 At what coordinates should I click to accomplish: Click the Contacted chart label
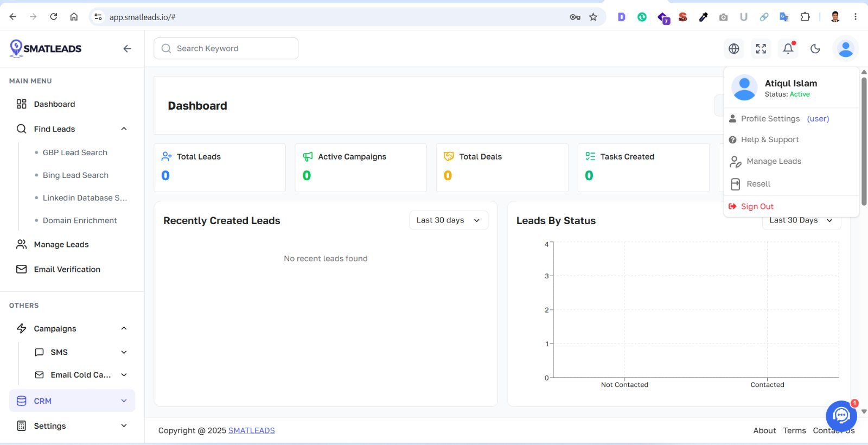pos(767,385)
